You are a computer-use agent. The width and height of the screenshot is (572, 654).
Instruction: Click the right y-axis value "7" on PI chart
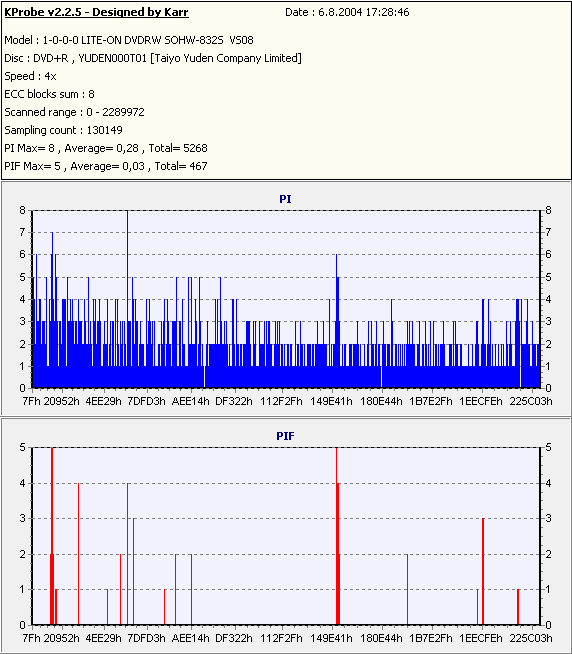[x=549, y=232]
